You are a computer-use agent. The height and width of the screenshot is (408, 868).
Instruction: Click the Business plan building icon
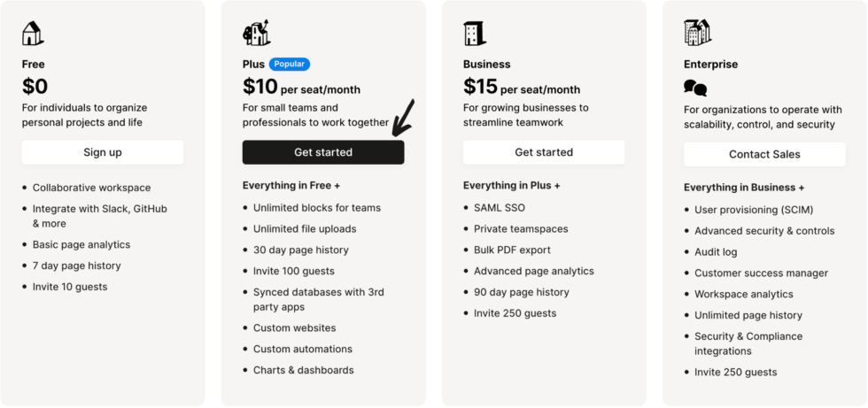pyautogui.click(x=475, y=34)
